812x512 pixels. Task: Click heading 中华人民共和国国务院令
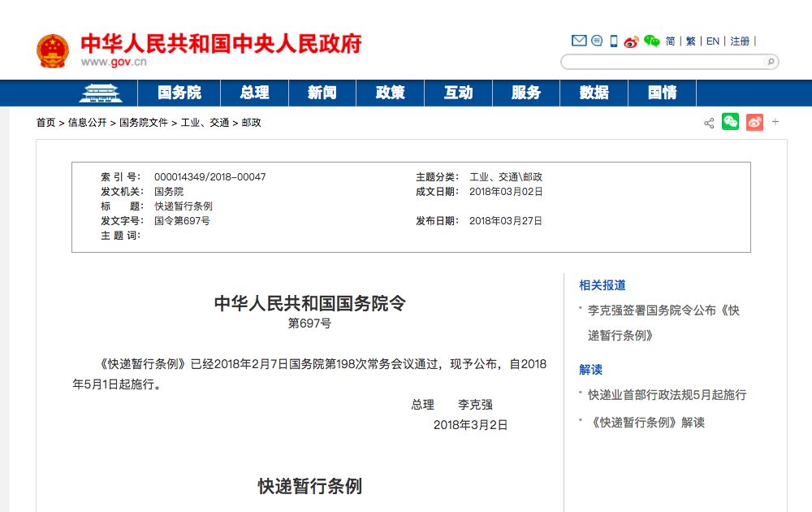coord(309,303)
